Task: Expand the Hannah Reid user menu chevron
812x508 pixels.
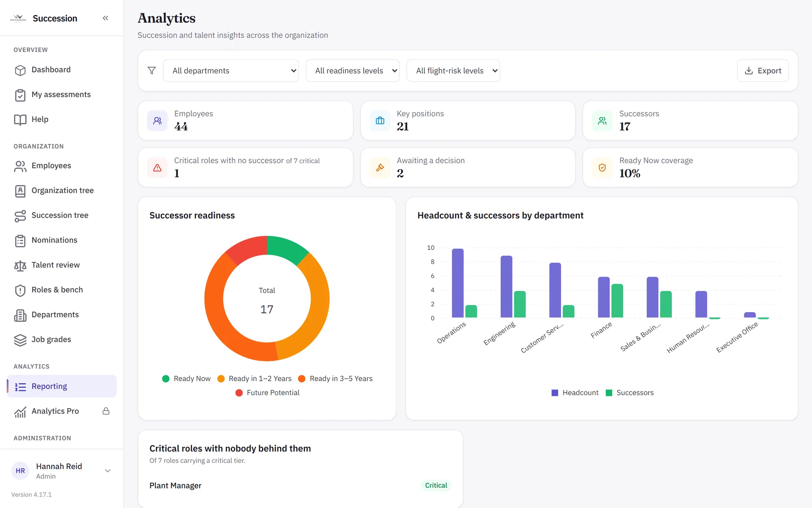Action: (x=108, y=471)
